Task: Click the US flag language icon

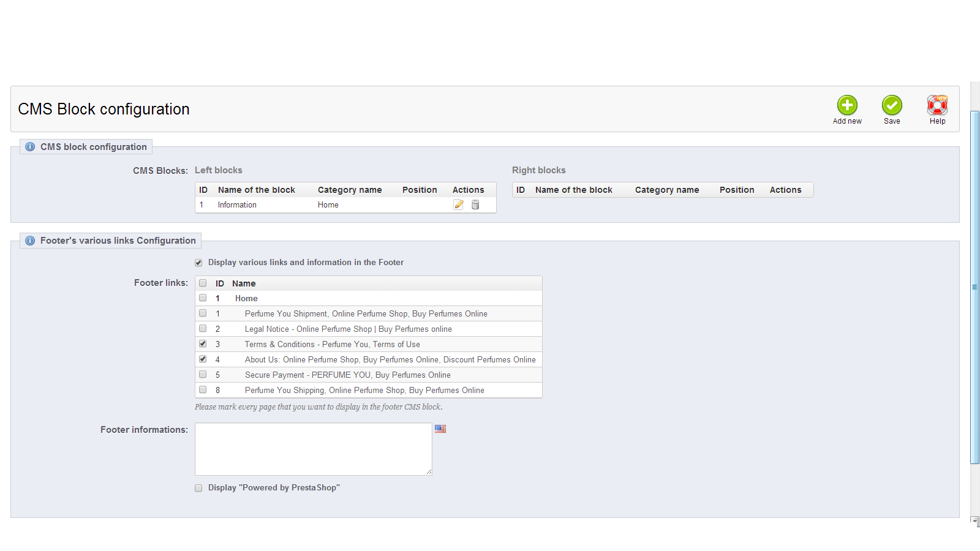Action: tap(440, 429)
